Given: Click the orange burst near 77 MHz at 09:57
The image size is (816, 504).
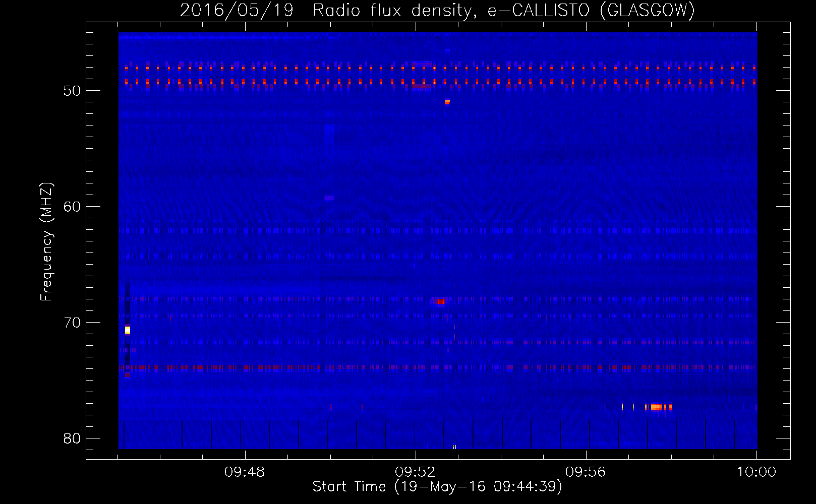Looking at the screenshot, I should 656,407.
